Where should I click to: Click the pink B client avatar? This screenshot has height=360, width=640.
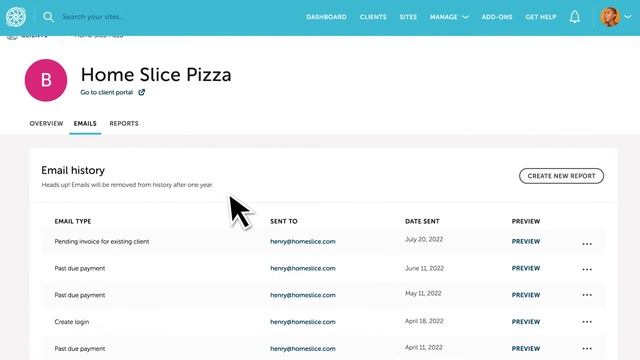46,80
